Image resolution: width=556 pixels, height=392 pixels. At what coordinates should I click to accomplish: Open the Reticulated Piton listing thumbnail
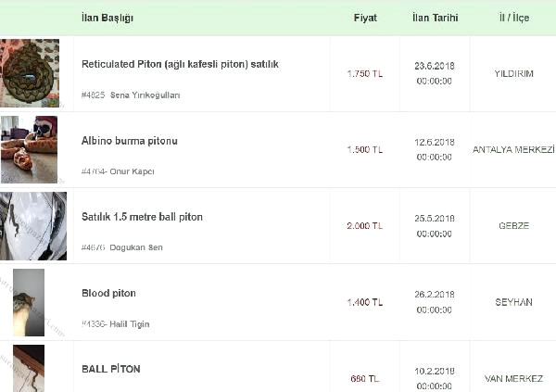point(30,73)
